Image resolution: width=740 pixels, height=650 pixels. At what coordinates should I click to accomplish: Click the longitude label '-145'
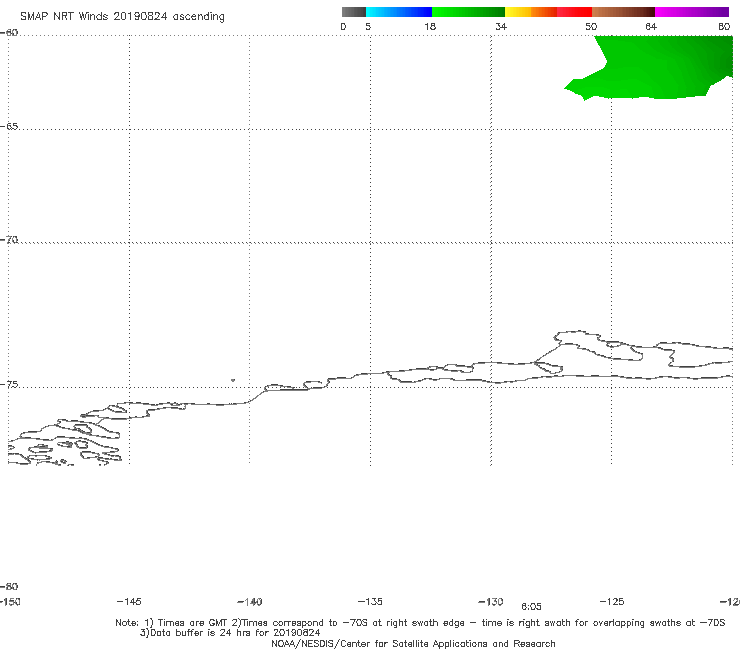point(129,601)
